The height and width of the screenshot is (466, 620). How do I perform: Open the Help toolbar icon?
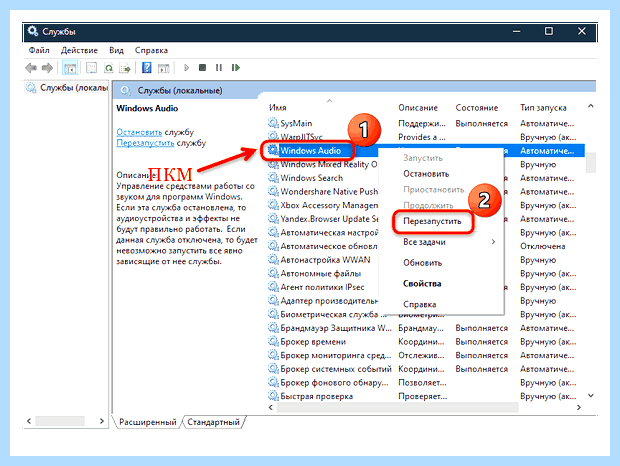[147, 68]
